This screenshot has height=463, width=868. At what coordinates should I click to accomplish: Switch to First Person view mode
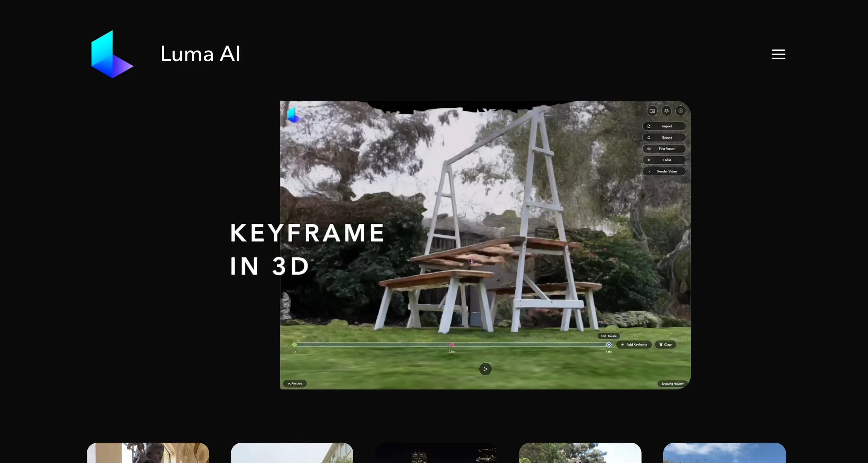664,149
